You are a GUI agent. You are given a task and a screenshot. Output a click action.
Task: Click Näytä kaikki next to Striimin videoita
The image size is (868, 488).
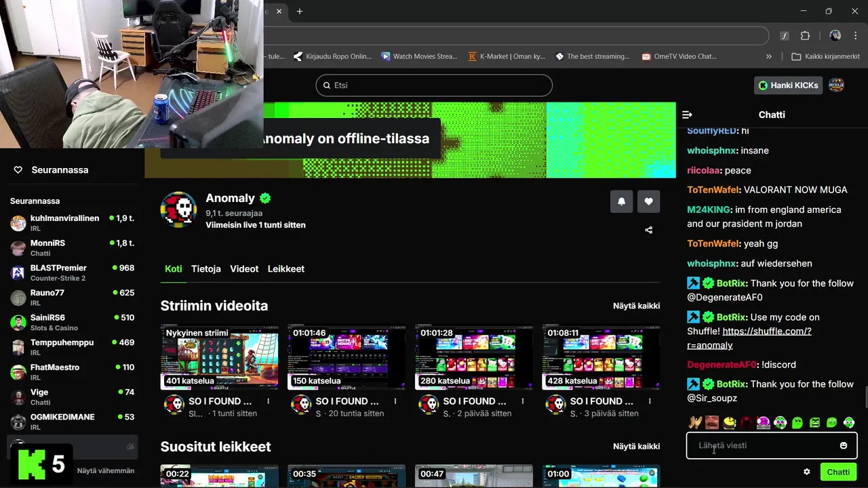[x=637, y=306]
